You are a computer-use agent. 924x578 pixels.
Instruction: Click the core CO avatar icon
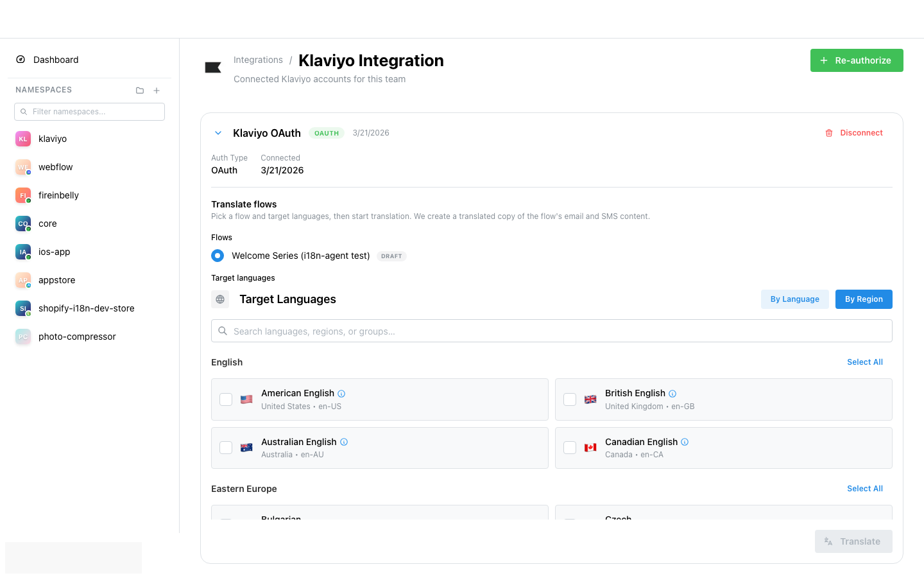point(23,223)
